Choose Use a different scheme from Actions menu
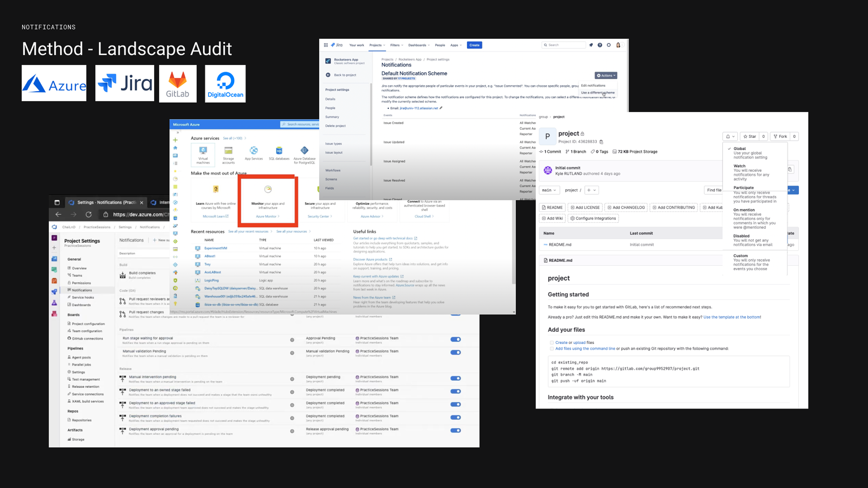The image size is (868, 488). tap(598, 92)
